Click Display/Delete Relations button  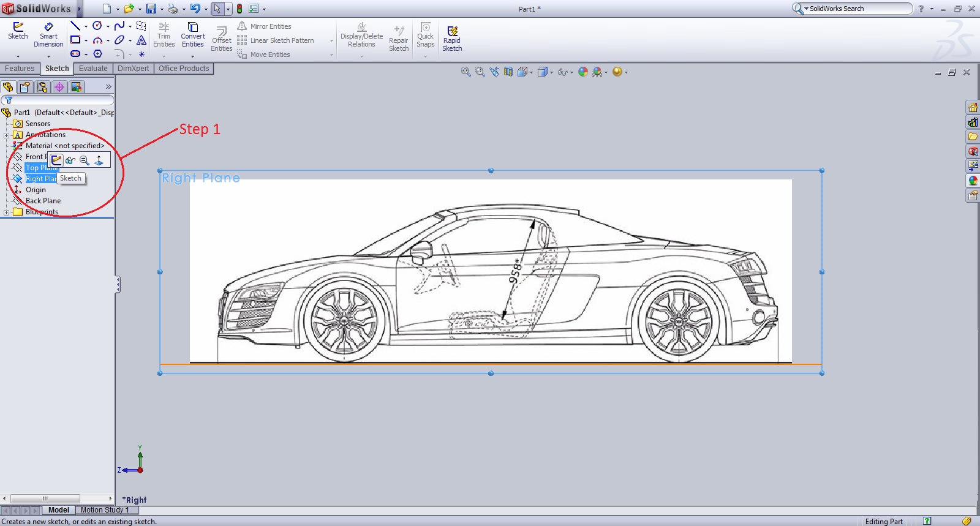pyautogui.click(x=361, y=35)
